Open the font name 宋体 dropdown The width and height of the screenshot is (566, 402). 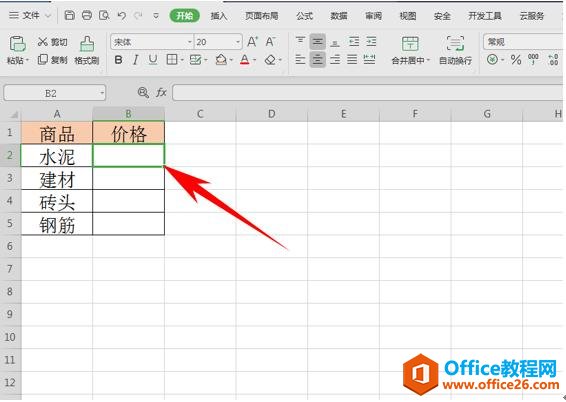(x=190, y=42)
